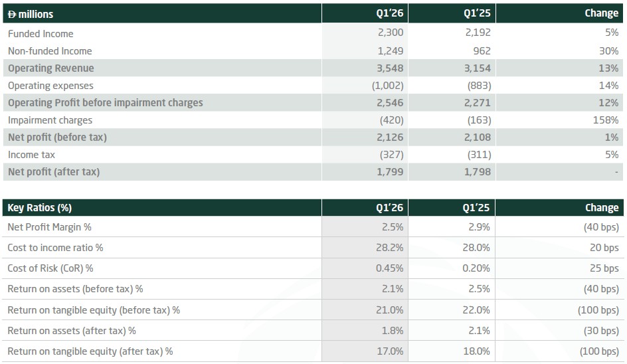Select the Operating Revenue row label
The height and width of the screenshot is (364, 627).
point(51,68)
